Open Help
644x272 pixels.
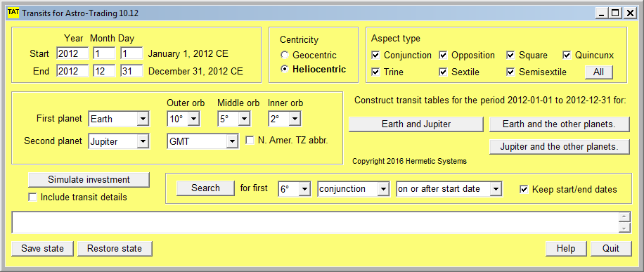click(566, 249)
